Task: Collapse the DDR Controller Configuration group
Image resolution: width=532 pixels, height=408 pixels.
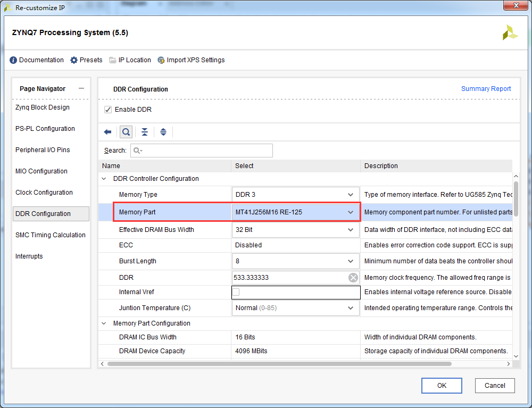Action: point(104,179)
